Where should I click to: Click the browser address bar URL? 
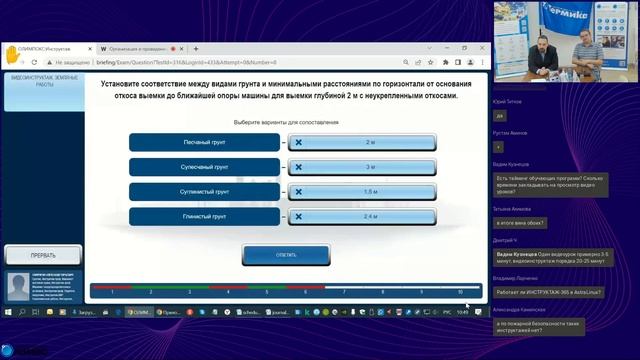(x=186, y=62)
